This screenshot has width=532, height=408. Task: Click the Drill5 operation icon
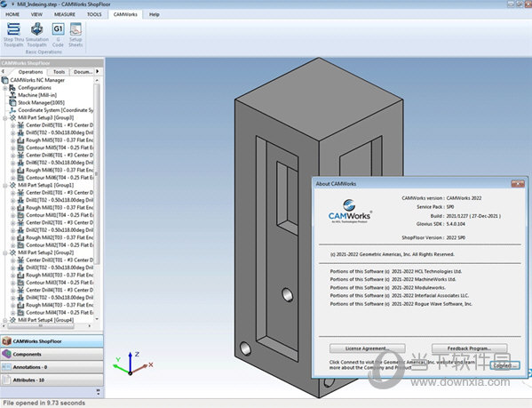pos(20,132)
